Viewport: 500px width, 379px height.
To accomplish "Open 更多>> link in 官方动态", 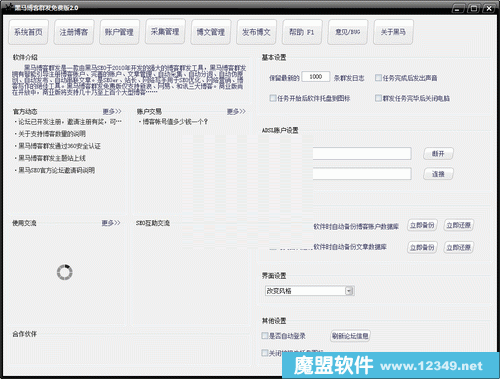I will (112, 111).
